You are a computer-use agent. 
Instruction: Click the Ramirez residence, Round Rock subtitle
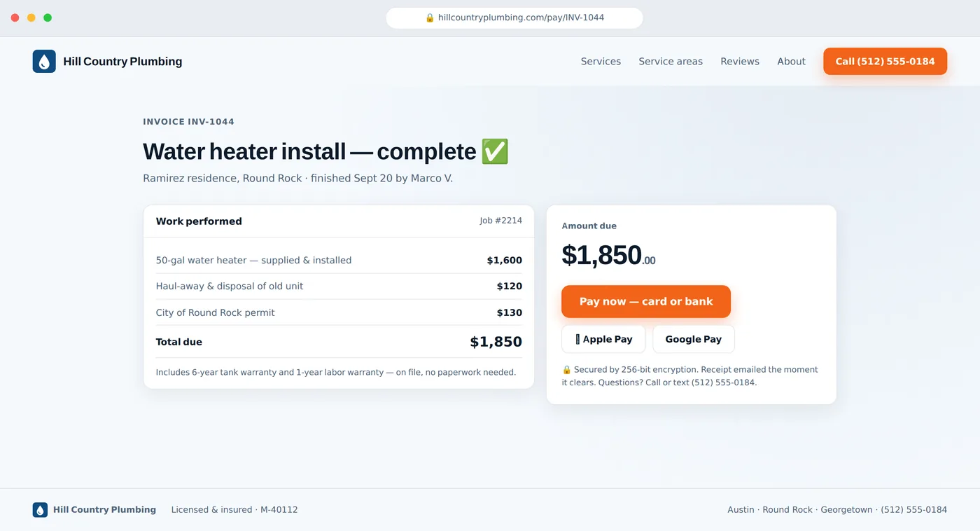[x=297, y=179]
